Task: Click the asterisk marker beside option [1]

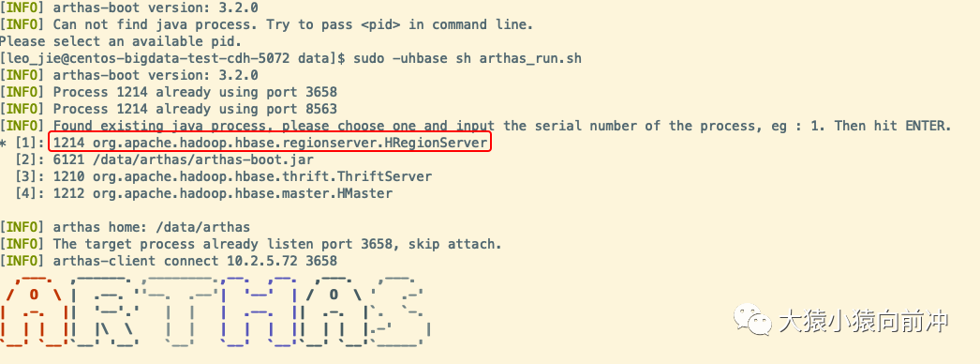Action: pyautogui.click(x=5, y=144)
